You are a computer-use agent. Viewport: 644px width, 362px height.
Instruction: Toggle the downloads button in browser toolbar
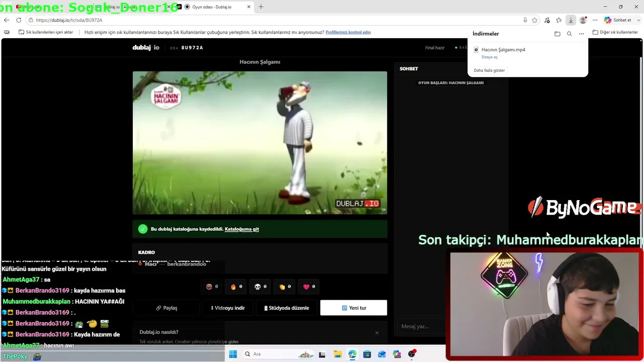[x=571, y=20]
